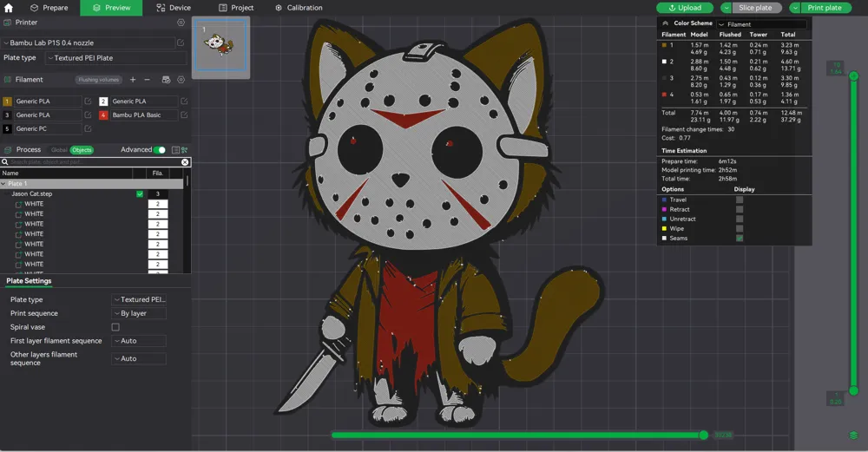
Task: Click Jason Cat.step filament number 3 cell
Action: (x=158, y=194)
